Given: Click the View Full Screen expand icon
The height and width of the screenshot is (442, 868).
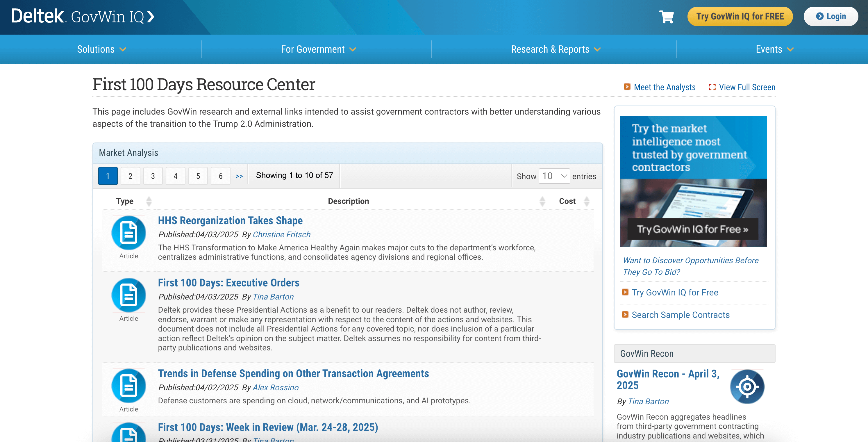Looking at the screenshot, I should 712,87.
